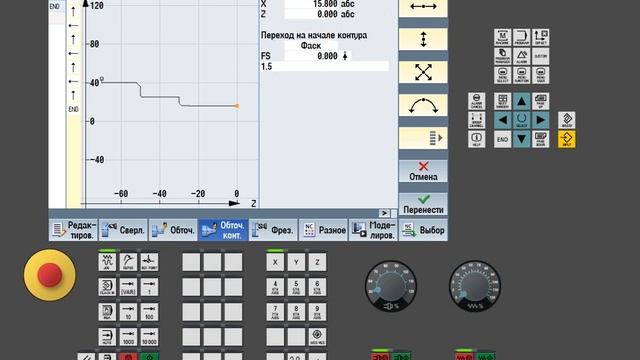Click the cursor down arrow key

click(x=521, y=139)
